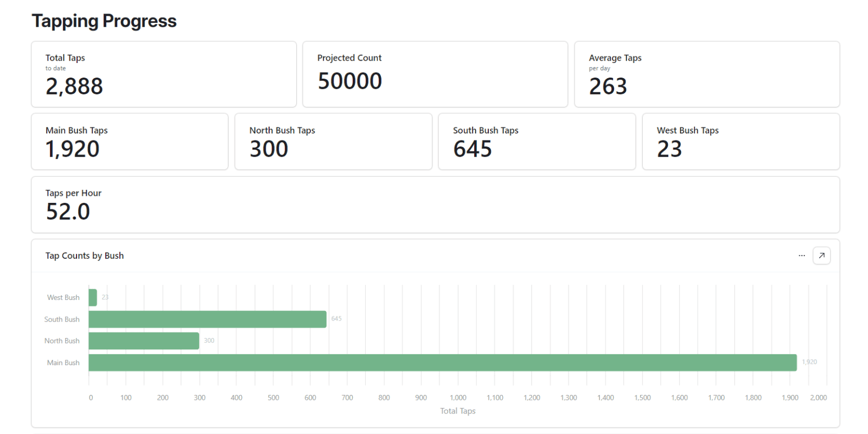
Task: Open the Average Taps per day card
Action: (x=706, y=74)
